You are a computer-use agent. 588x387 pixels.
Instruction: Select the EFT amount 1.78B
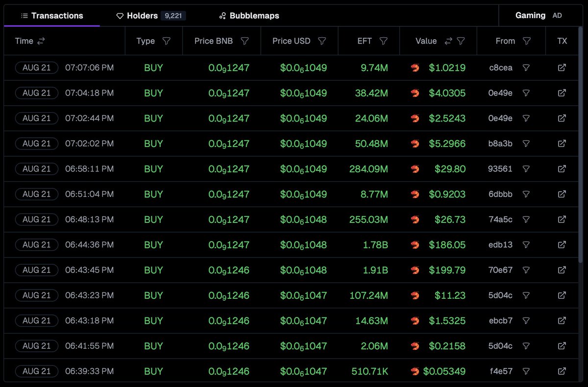coord(375,244)
